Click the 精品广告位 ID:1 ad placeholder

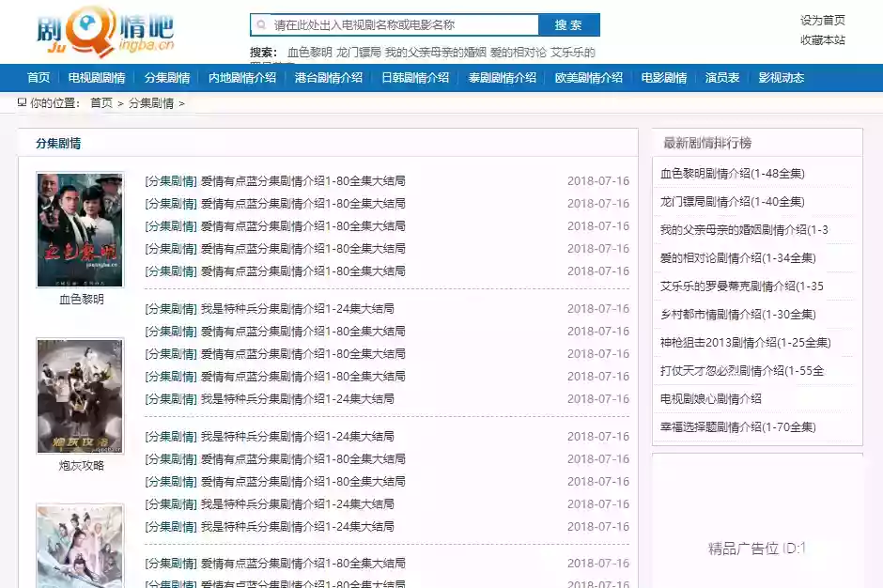click(757, 548)
